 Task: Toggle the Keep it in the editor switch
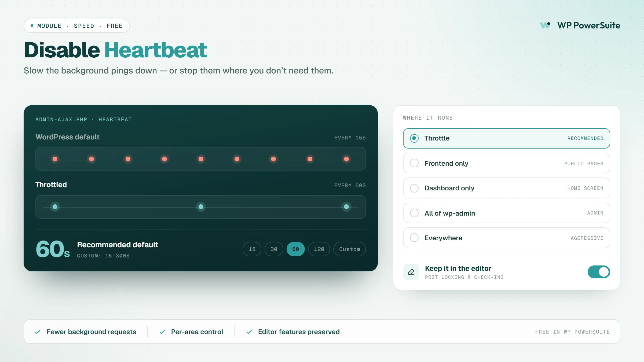pyautogui.click(x=599, y=272)
